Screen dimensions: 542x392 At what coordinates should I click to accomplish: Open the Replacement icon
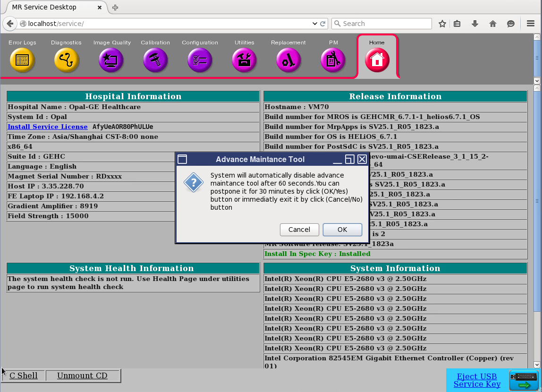(x=288, y=60)
